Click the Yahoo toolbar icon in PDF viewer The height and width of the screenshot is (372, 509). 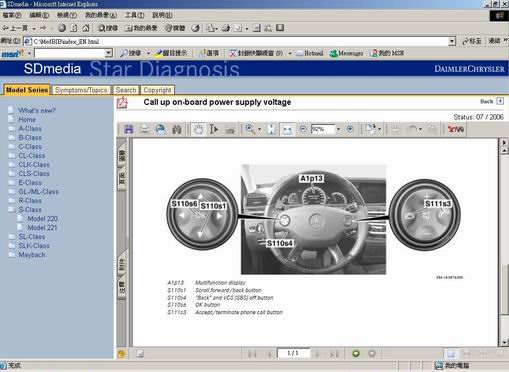(456, 129)
